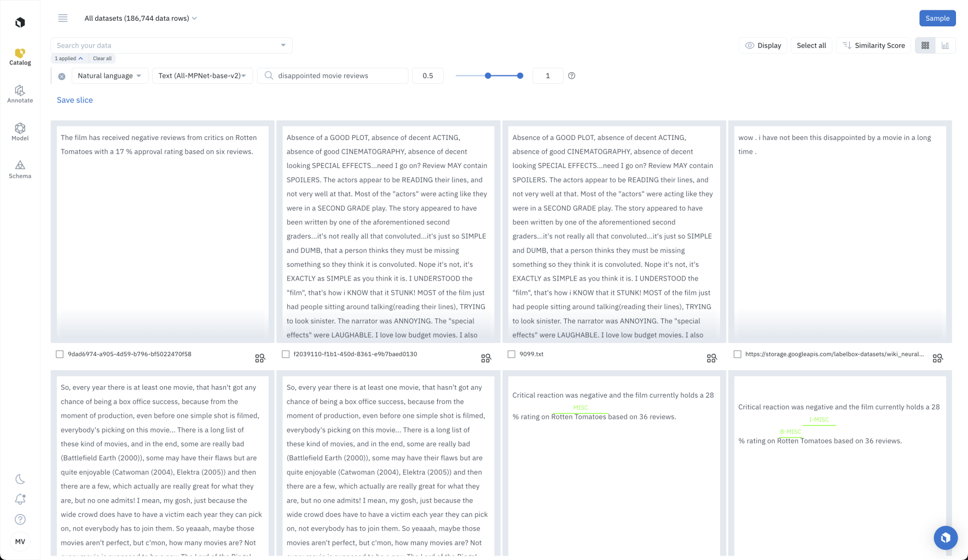Image resolution: width=968 pixels, height=560 pixels.
Task: Click Clear all filters
Action: tap(102, 59)
